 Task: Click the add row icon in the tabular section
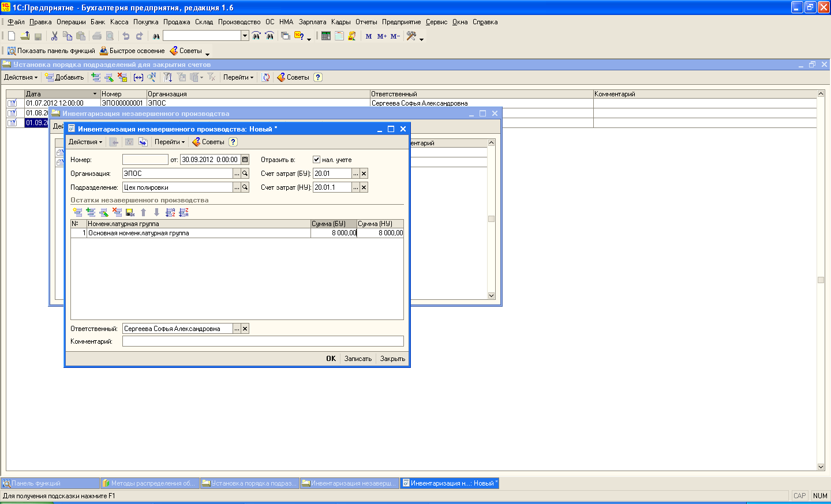77,212
